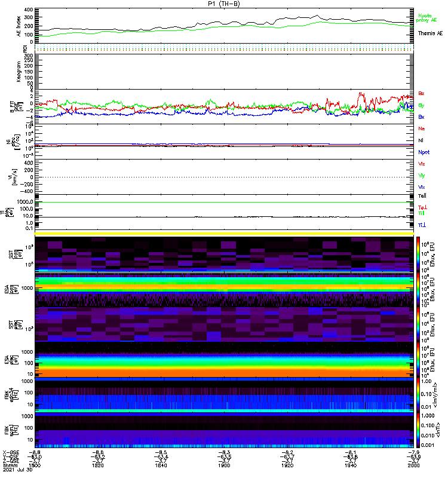
Task: Select the '1920' time tick label
Action: tap(287, 465)
